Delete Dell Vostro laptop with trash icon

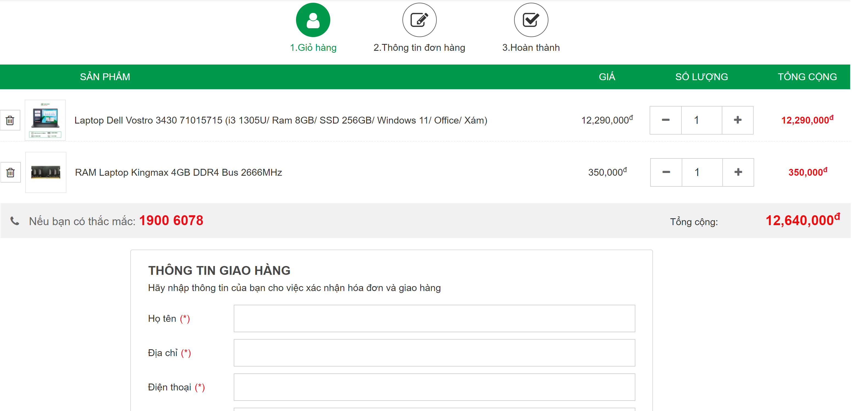click(x=10, y=120)
